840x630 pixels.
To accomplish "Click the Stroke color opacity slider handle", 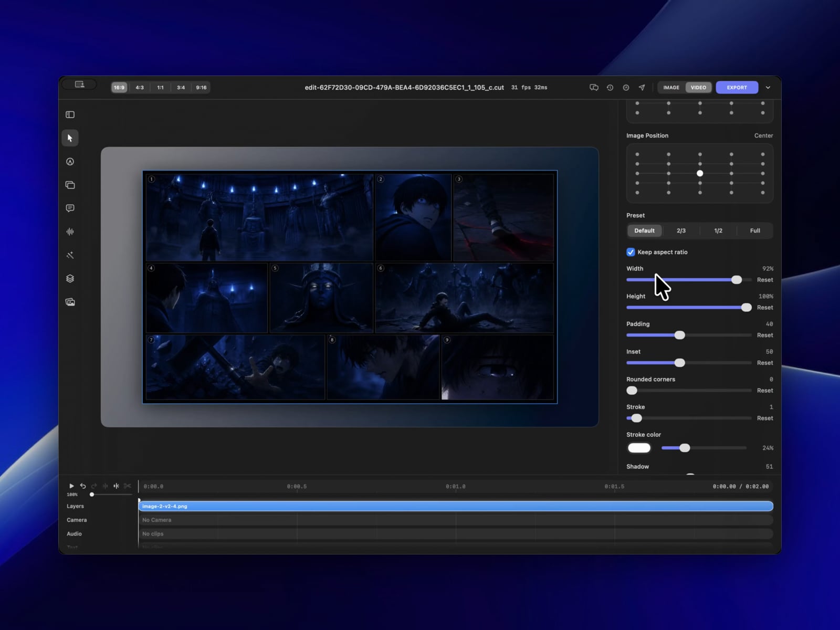I will [x=685, y=448].
